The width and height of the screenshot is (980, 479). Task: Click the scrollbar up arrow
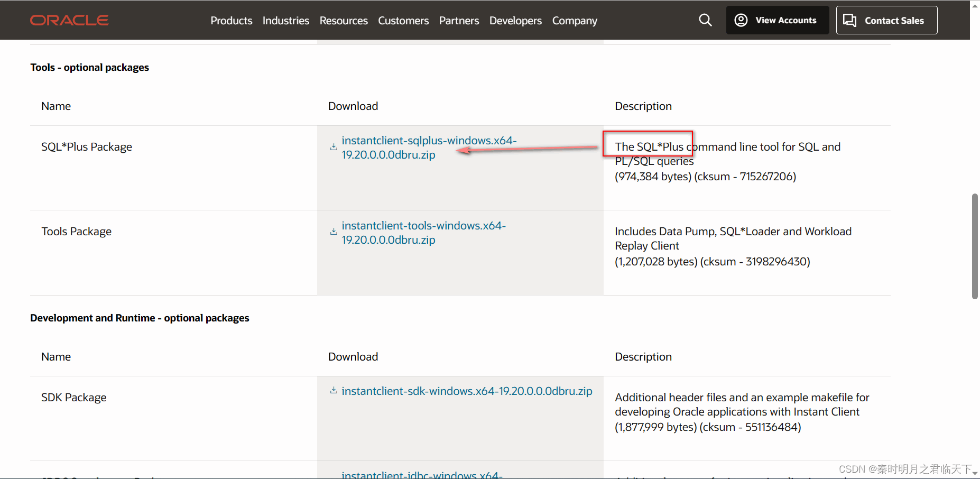click(975, 5)
